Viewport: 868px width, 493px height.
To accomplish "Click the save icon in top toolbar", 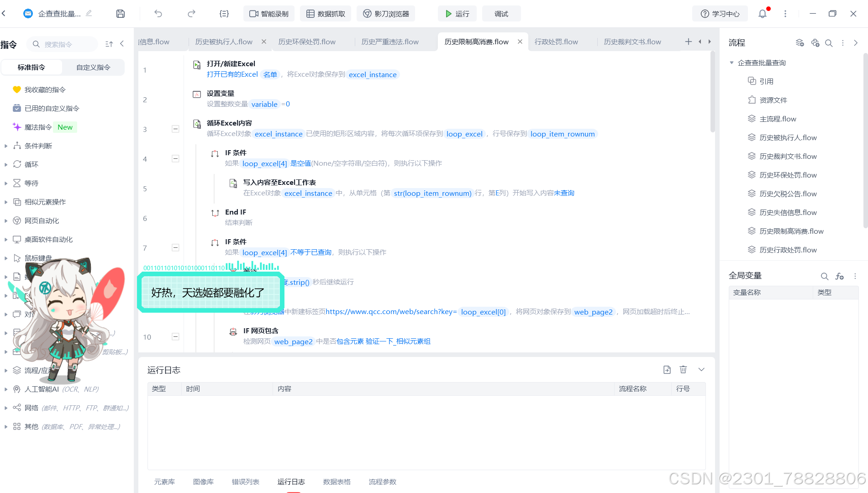I will pos(121,14).
